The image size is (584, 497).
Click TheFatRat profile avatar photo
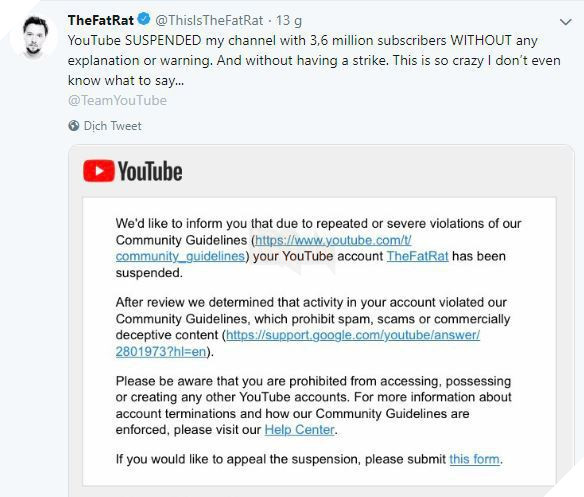[34, 37]
